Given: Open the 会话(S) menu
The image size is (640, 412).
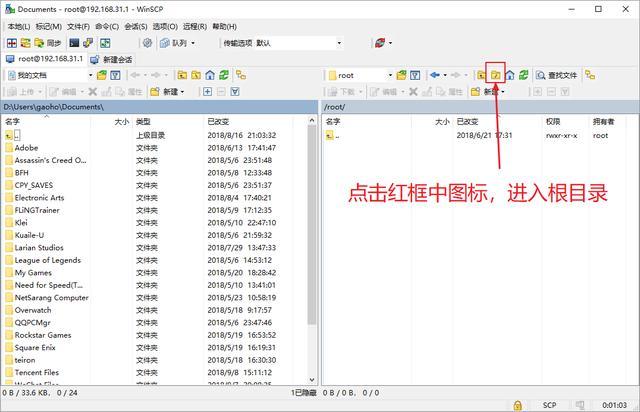Looking at the screenshot, I should tap(136, 27).
